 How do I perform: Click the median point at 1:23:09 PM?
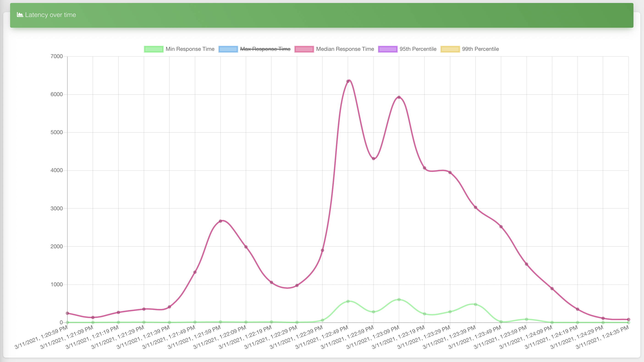click(399, 97)
